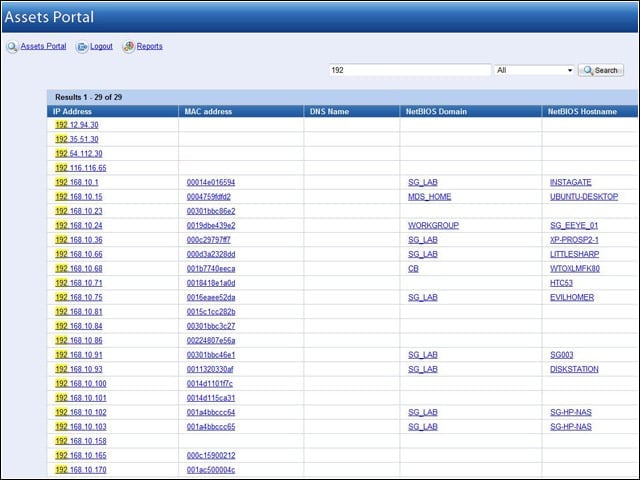This screenshot has height=480, width=640.
Task: Open IP address 192.116.116.65
Action: pos(81,168)
